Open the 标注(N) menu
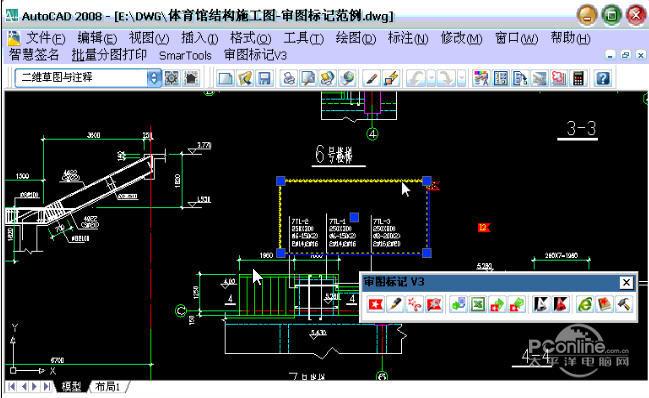This screenshot has width=649, height=398. click(x=408, y=38)
